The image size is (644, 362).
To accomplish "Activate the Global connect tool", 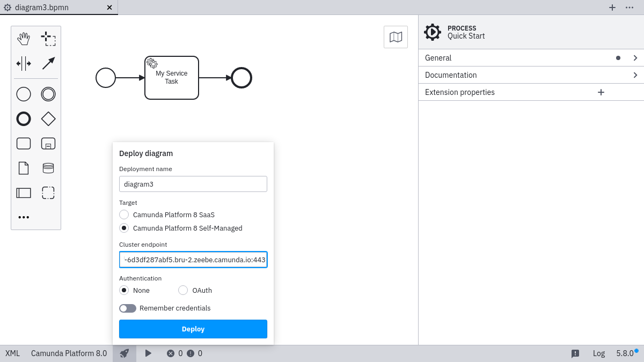I will coord(48,63).
